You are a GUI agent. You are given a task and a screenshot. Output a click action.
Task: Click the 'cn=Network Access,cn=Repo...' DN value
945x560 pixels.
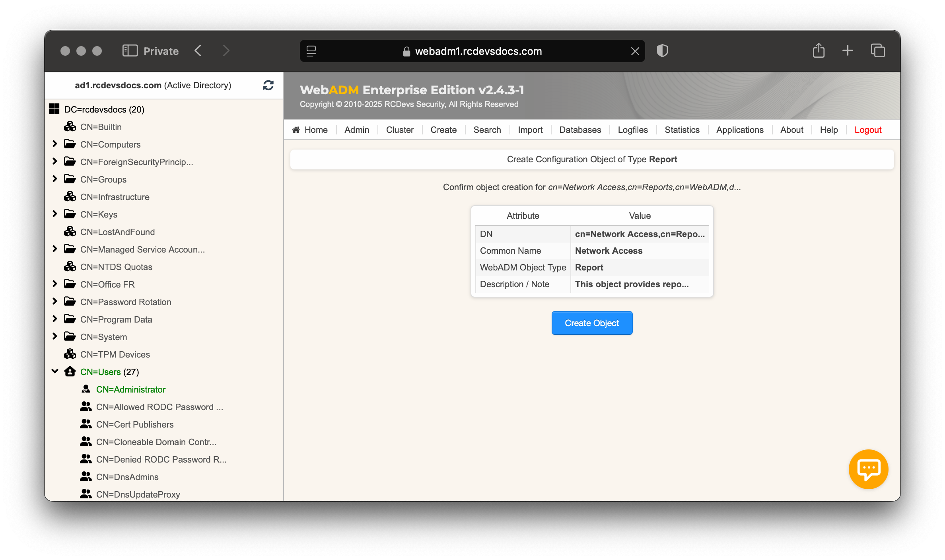click(640, 234)
